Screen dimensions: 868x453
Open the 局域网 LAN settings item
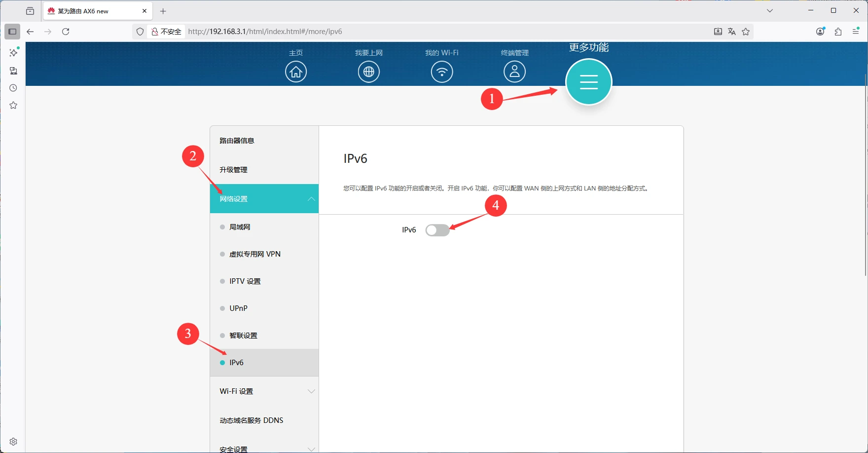pos(240,227)
